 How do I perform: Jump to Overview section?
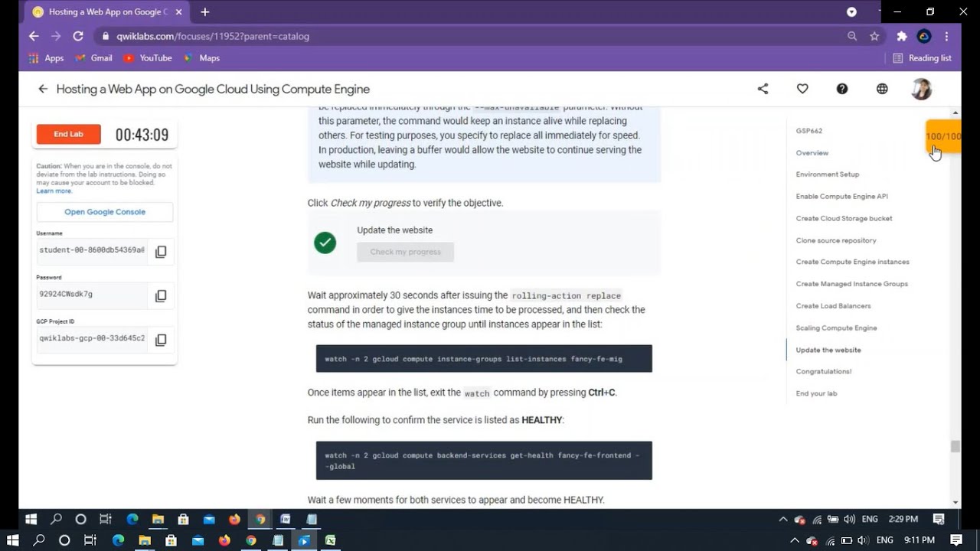click(x=812, y=153)
